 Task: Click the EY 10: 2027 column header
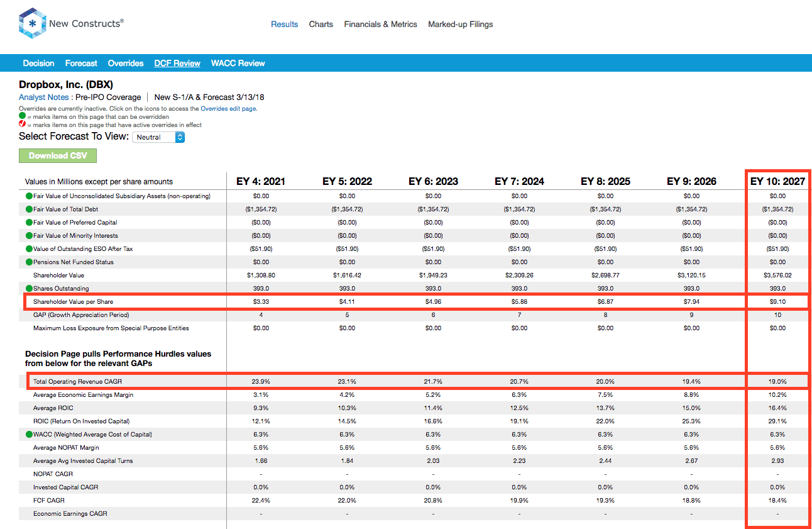pos(777,181)
